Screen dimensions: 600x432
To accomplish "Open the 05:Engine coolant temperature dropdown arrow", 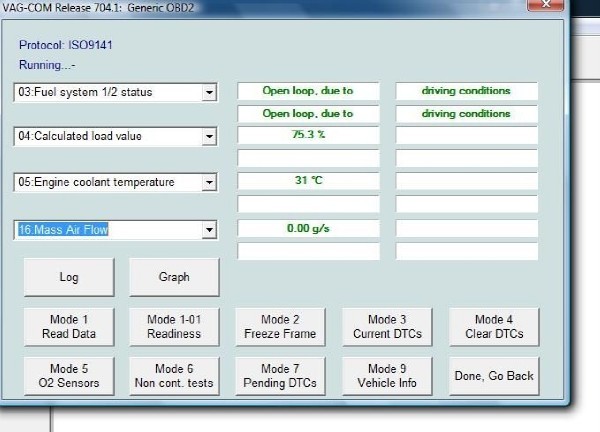I will tap(209, 182).
